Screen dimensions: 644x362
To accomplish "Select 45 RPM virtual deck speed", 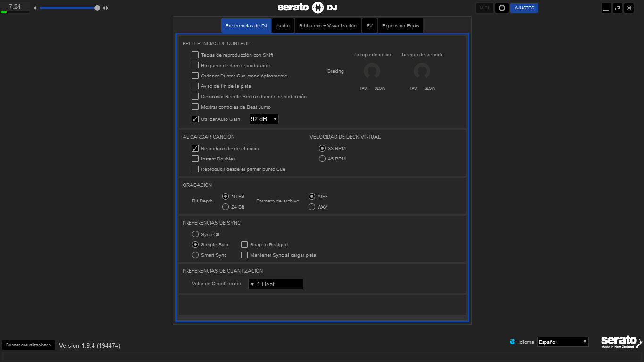I will pos(322,159).
